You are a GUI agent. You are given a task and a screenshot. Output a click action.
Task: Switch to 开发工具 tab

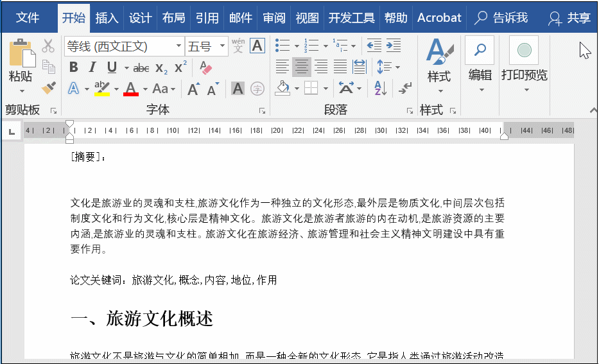point(351,17)
